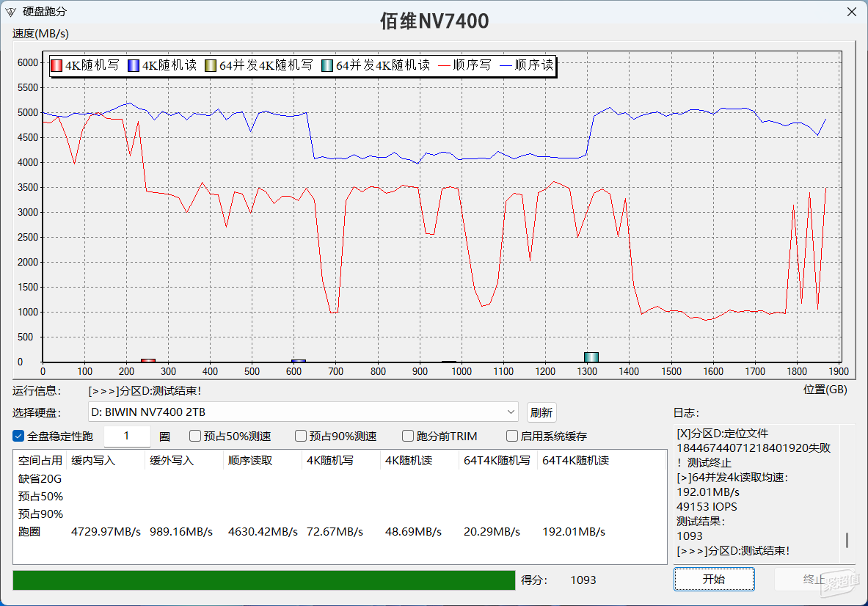Click the 4K随机写 red legend swatch

56,65
